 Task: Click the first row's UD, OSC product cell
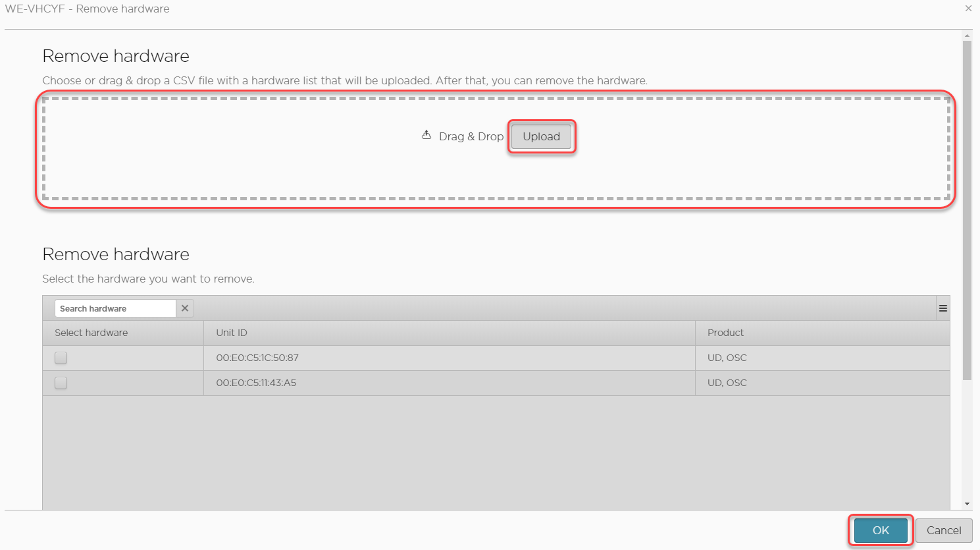pyautogui.click(x=727, y=358)
